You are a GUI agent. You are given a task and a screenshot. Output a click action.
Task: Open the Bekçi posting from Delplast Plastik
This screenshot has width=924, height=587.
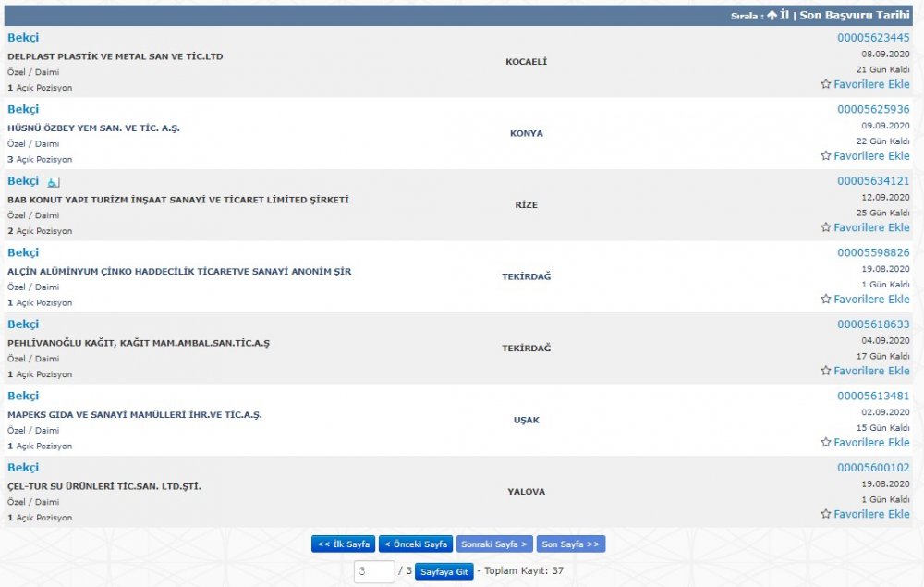[23, 38]
